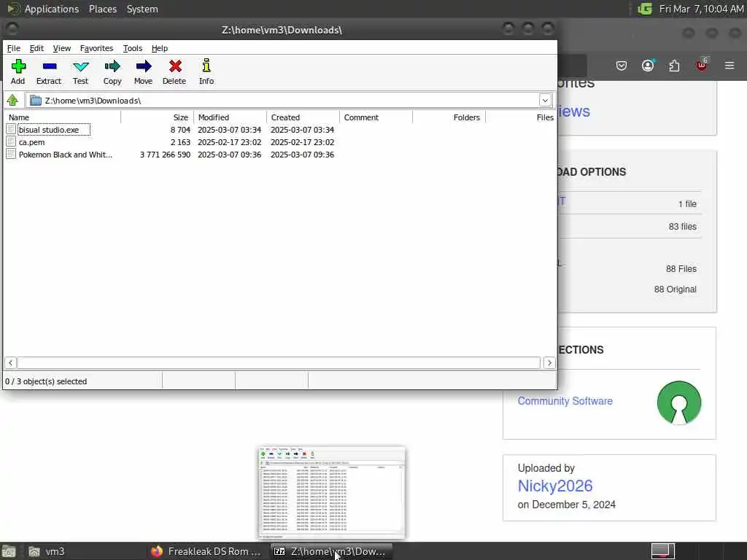Screen dimensions: 747x560
Task: Click the Delete toolbar icon
Action: pos(175,66)
